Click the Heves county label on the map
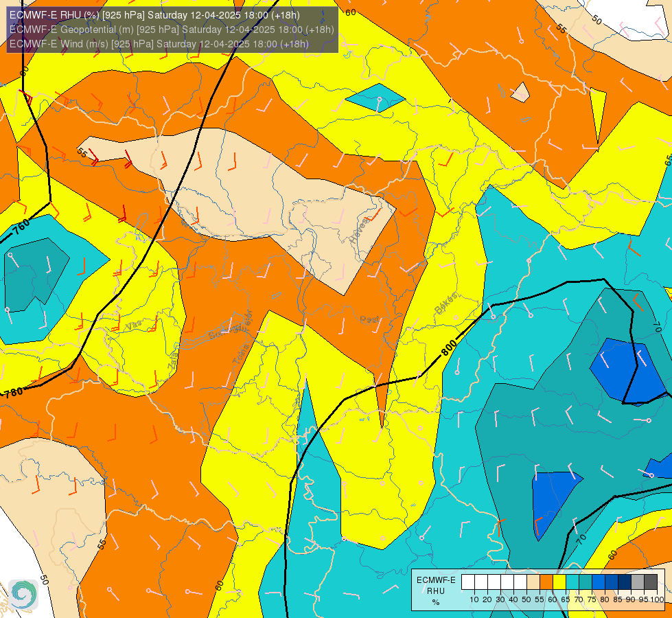Viewport: 672px width, 618px height. [359, 231]
